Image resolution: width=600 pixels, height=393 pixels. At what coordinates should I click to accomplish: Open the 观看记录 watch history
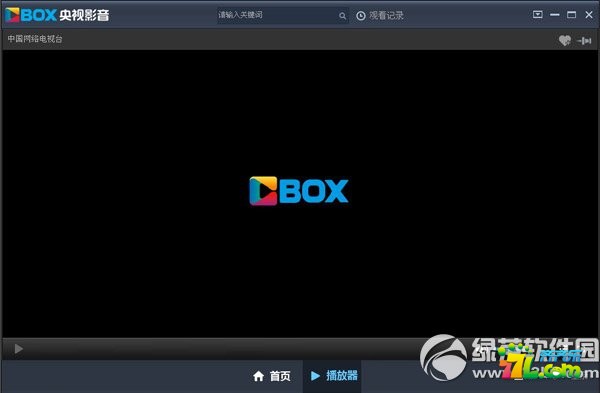pyautogui.click(x=380, y=15)
